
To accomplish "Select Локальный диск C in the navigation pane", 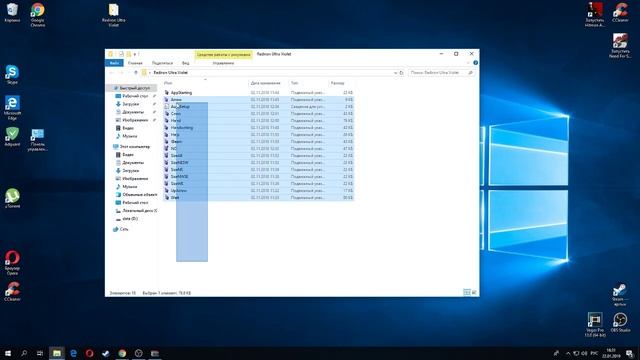I will click(x=136, y=211).
